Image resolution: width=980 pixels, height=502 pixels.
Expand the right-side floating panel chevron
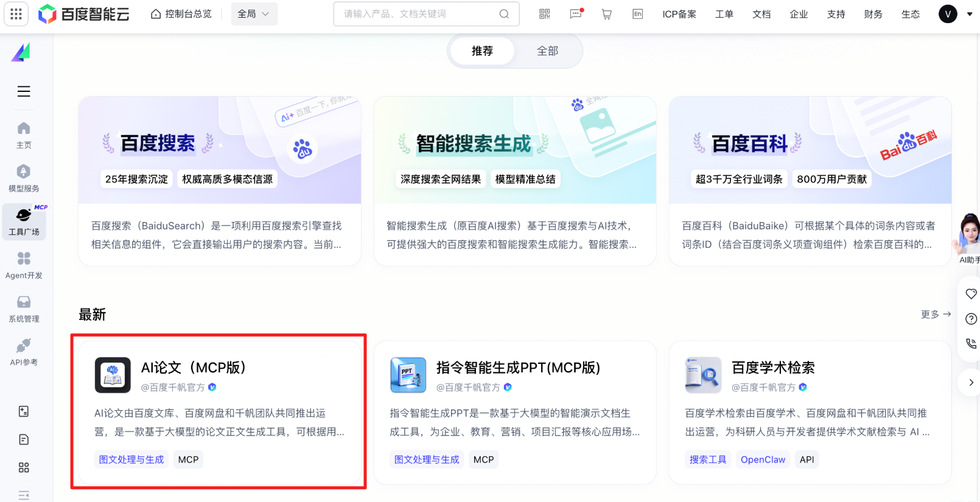tap(971, 382)
